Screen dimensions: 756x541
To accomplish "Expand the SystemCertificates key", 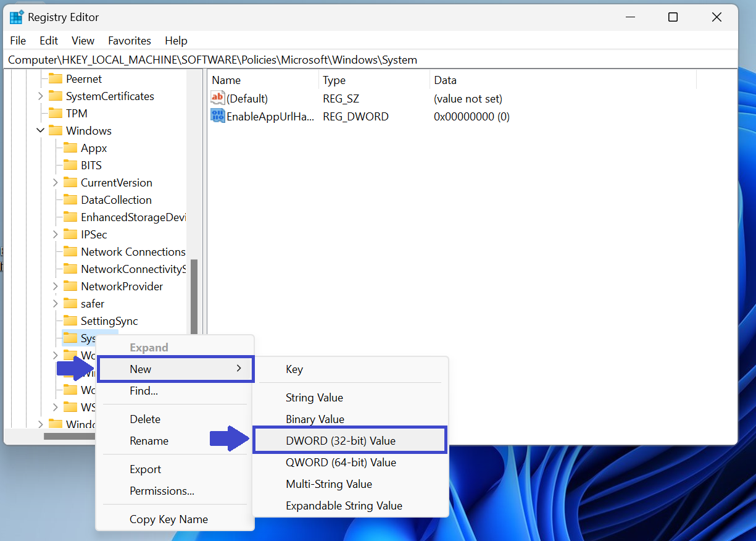I will pos(41,96).
